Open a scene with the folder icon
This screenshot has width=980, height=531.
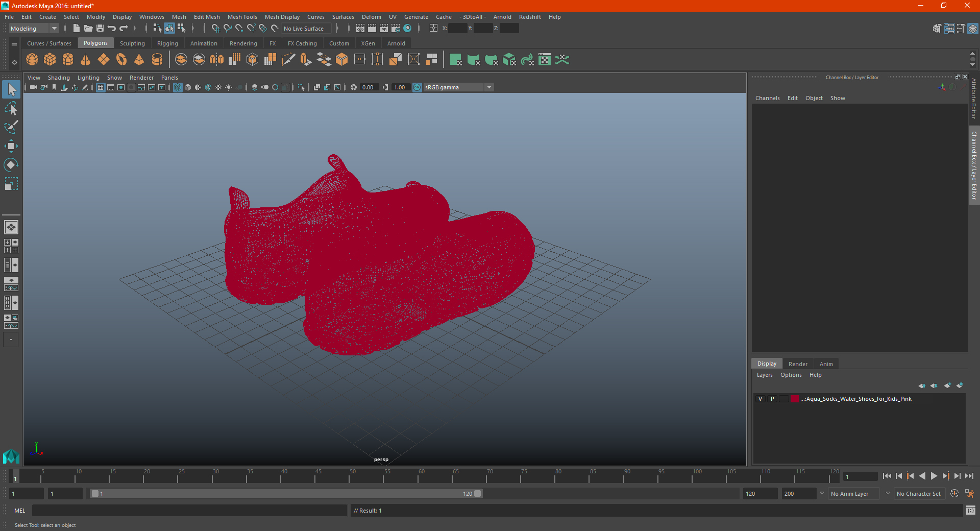point(88,28)
